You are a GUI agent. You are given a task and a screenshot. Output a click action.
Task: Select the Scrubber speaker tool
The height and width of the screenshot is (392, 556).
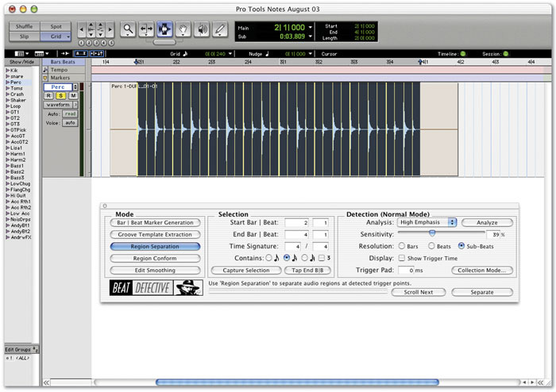pyautogui.click(x=202, y=29)
